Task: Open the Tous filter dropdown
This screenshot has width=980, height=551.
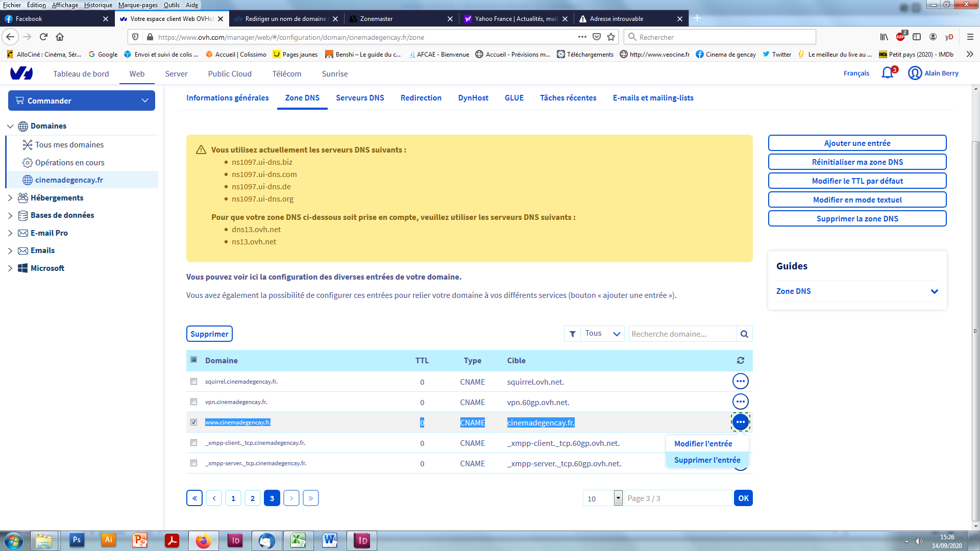Action: (602, 334)
